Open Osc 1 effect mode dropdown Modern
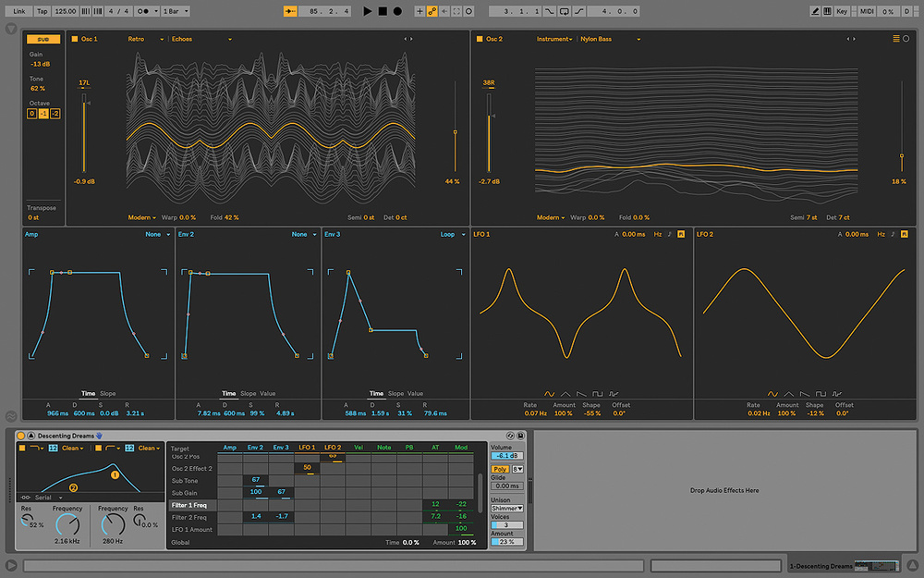The height and width of the screenshot is (578, 924). [x=142, y=217]
